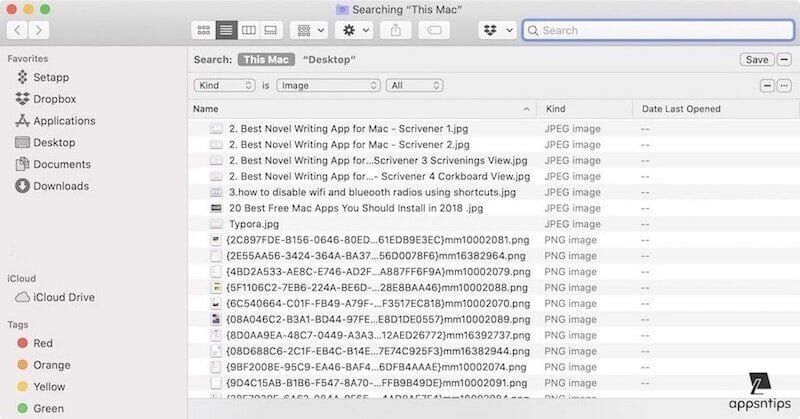This screenshot has width=800, height=419.
Task: Click into the Search field
Action: (x=660, y=31)
